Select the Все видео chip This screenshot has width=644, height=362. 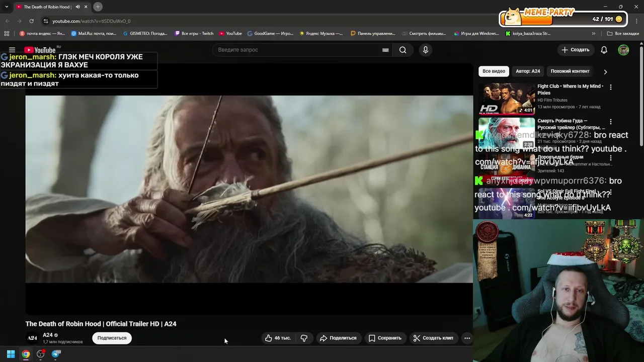(x=494, y=71)
